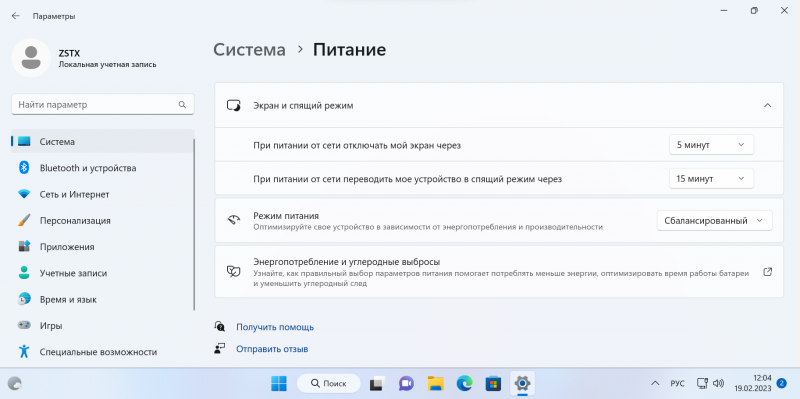Click the ZSTX user avatar icon
The image size is (800, 399).
[x=31, y=58]
